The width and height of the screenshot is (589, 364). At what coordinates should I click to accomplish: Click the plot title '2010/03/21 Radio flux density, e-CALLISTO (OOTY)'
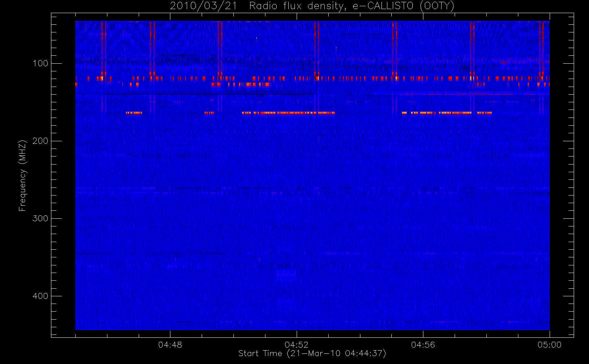coord(312,6)
